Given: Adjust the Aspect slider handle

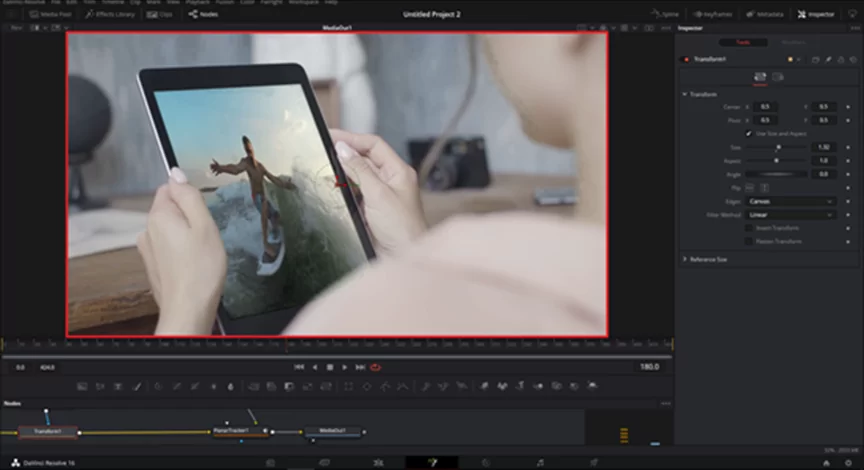Looking at the screenshot, I should pyautogui.click(x=776, y=161).
